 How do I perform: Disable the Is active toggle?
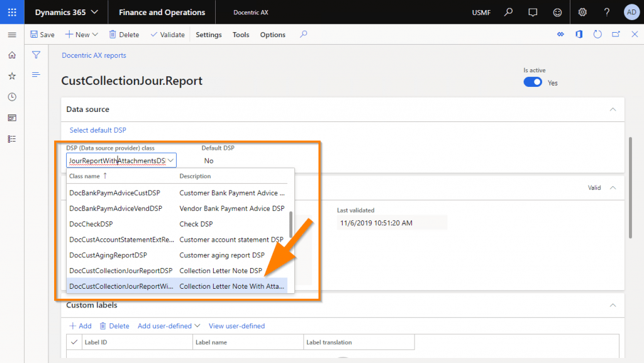532,82
